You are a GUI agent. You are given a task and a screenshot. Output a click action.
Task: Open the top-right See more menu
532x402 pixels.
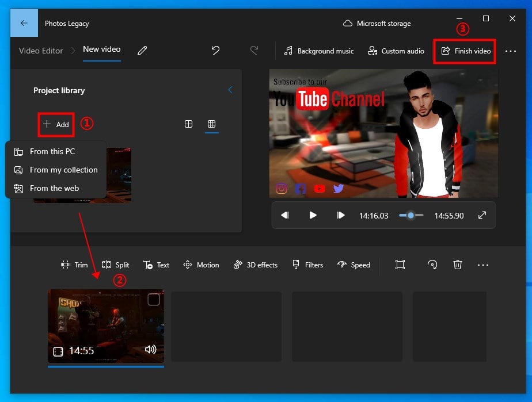[x=510, y=51]
